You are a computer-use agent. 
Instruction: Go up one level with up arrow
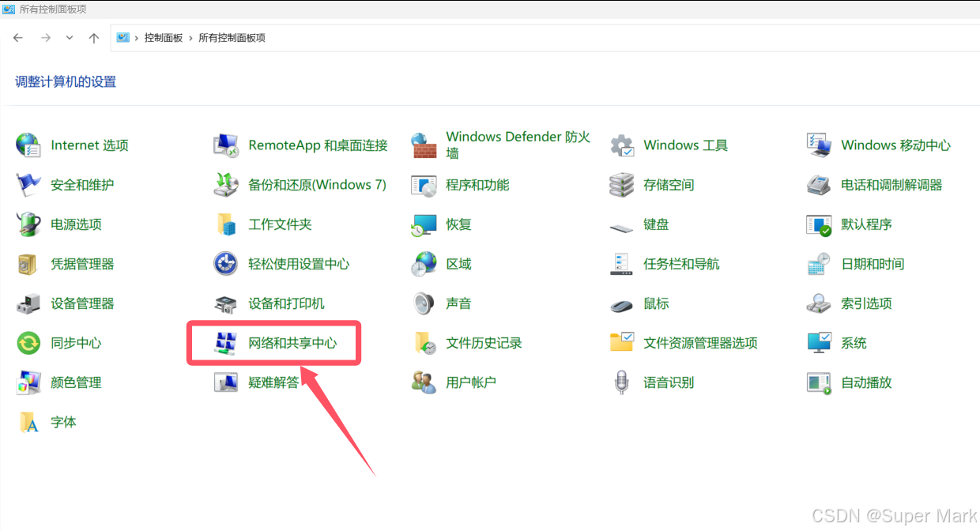tap(94, 38)
